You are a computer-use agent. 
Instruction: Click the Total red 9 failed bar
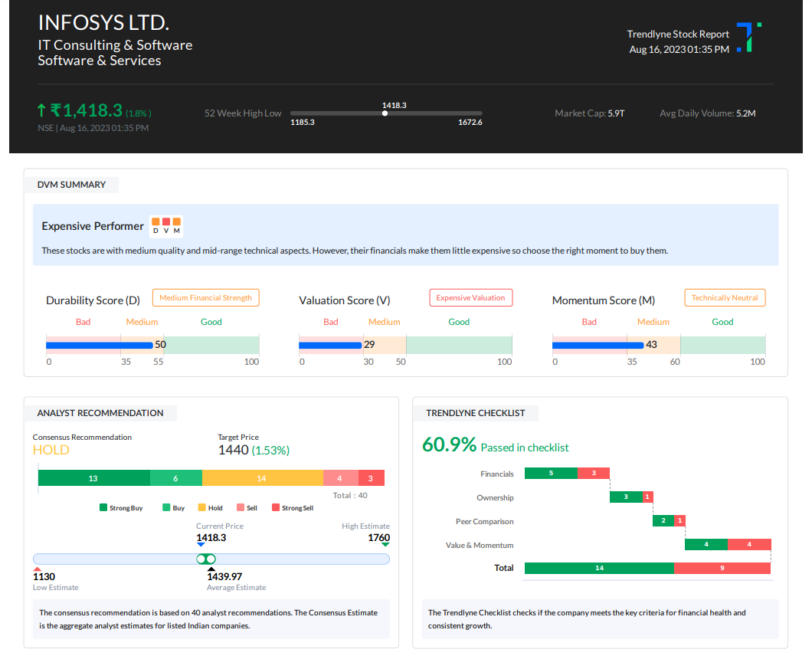click(x=722, y=568)
